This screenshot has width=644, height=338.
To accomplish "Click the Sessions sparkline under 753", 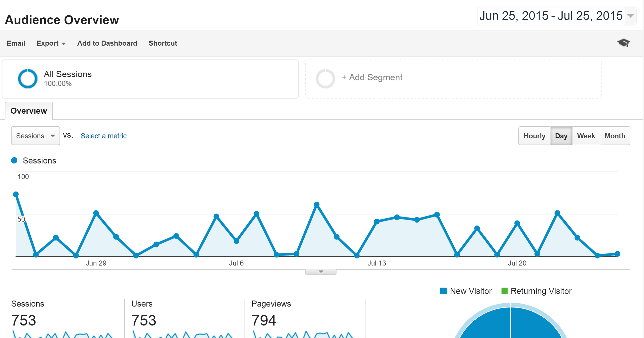I will pyautogui.click(x=62, y=334).
